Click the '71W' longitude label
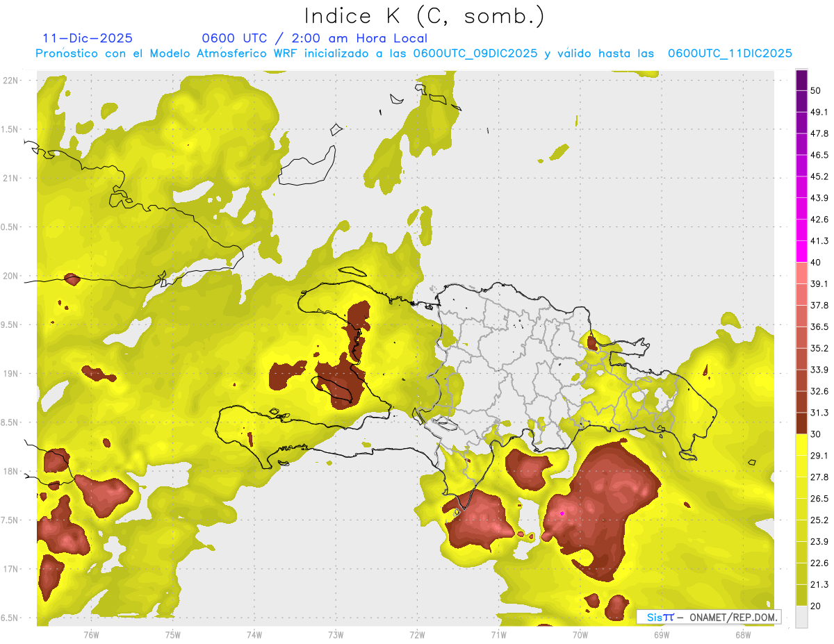This screenshot has width=834, height=644. pyautogui.click(x=498, y=635)
